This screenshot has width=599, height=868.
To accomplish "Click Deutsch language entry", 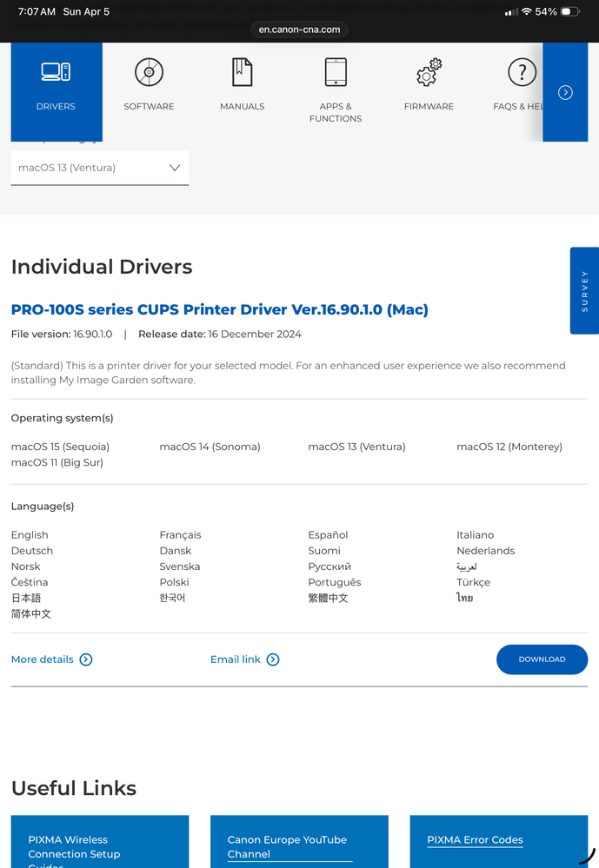I will pos(32,551).
